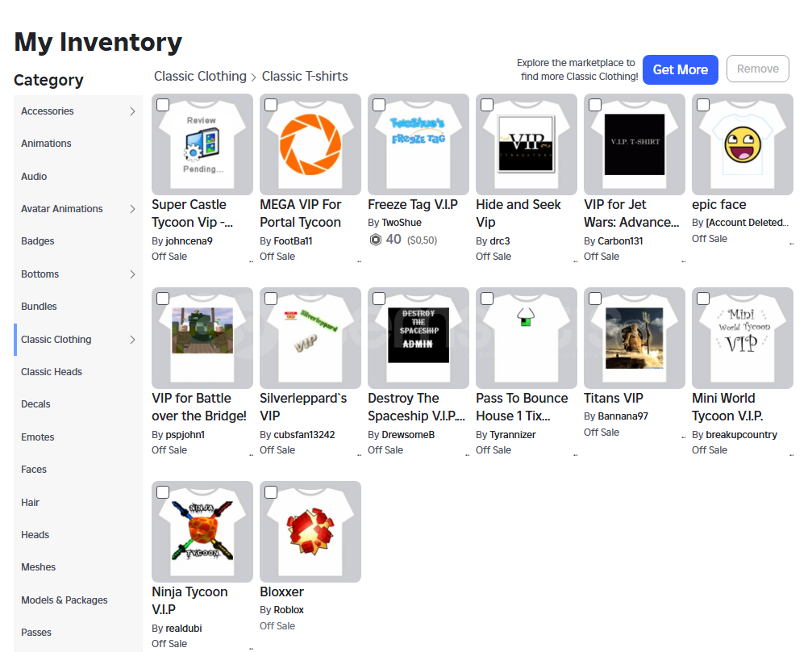Screen dimensions: 812x652
Task: Tick the Pass To Bounce House checkbox
Action: tap(487, 299)
